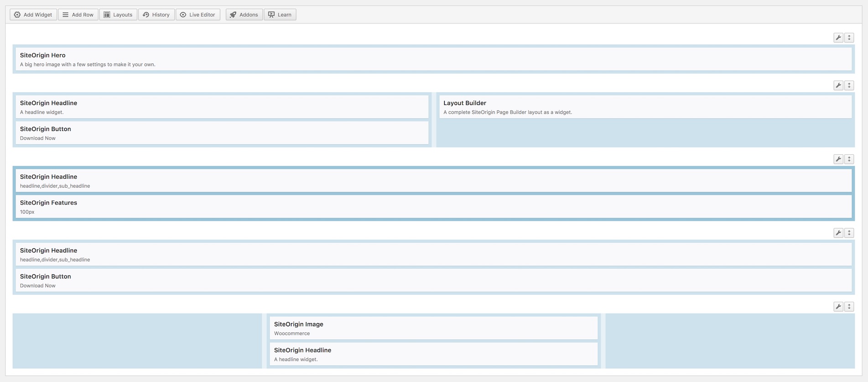Select the SiteOrigin Button widget in the fourth row
The image size is (868, 382).
tap(434, 280)
